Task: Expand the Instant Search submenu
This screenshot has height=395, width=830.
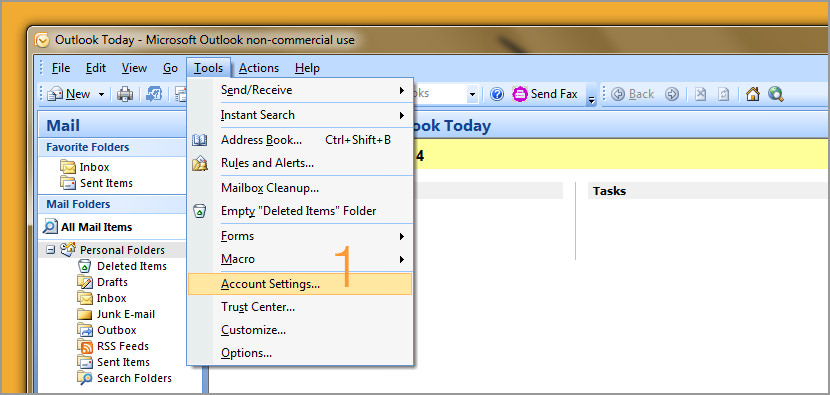Action: tap(301, 115)
